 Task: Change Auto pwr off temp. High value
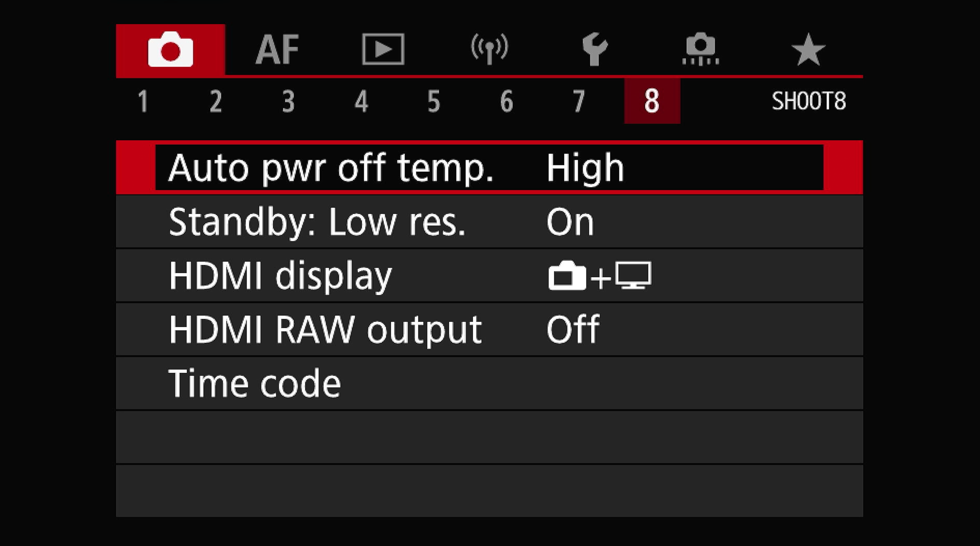point(585,168)
